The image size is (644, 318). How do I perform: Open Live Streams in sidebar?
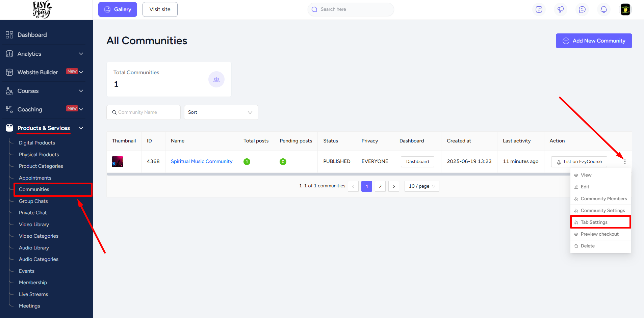pyautogui.click(x=33, y=294)
